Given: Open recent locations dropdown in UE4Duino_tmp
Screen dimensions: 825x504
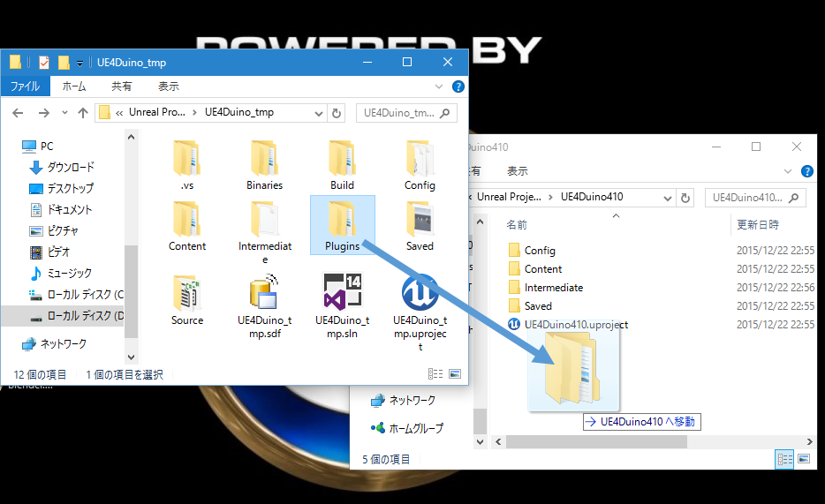Looking at the screenshot, I should click(64, 112).
